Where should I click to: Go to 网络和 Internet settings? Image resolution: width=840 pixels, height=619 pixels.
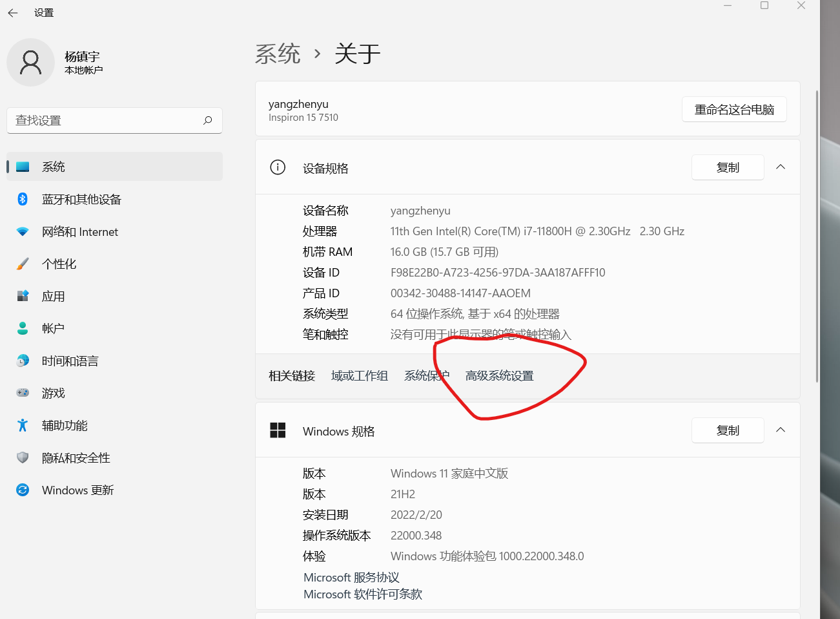pos(114,231)
